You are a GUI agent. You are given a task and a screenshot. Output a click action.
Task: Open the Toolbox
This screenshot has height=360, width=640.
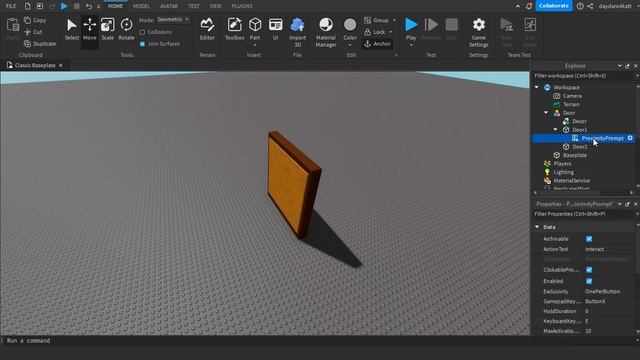coord(235,29)
